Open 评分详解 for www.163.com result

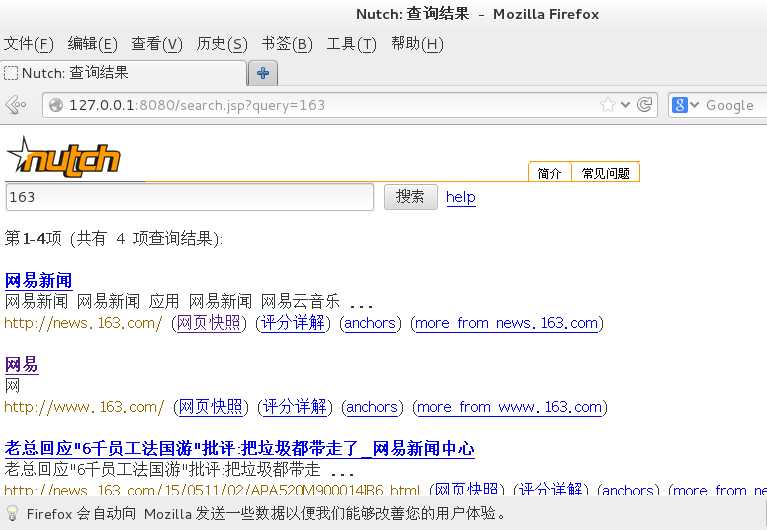click(295, 407)
